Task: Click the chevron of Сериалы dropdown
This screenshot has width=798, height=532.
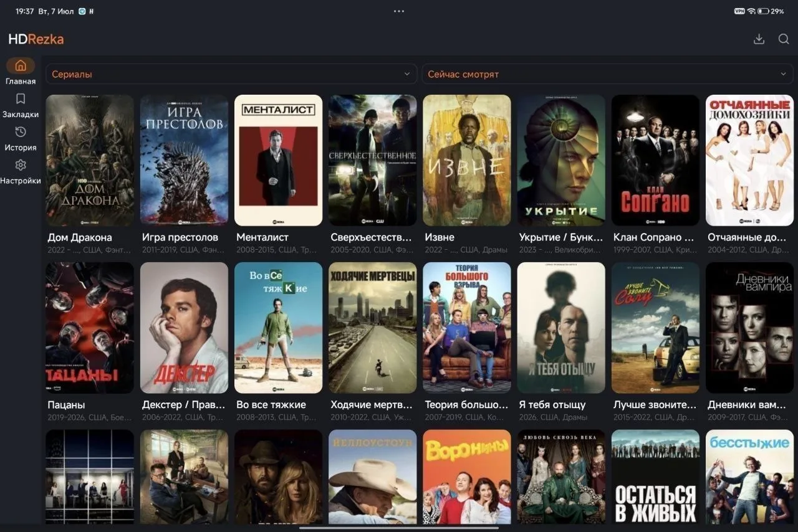Action: (x=407, y=74)
